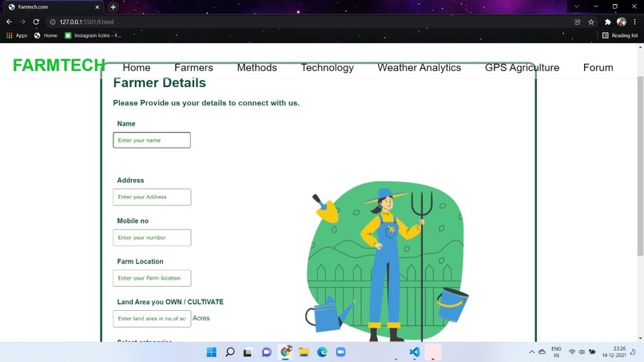Viewport: 644px width, 362px height.
Task: Open the Extensions puzzle icon
Action: pyautogui.click(x=607, y=22)
